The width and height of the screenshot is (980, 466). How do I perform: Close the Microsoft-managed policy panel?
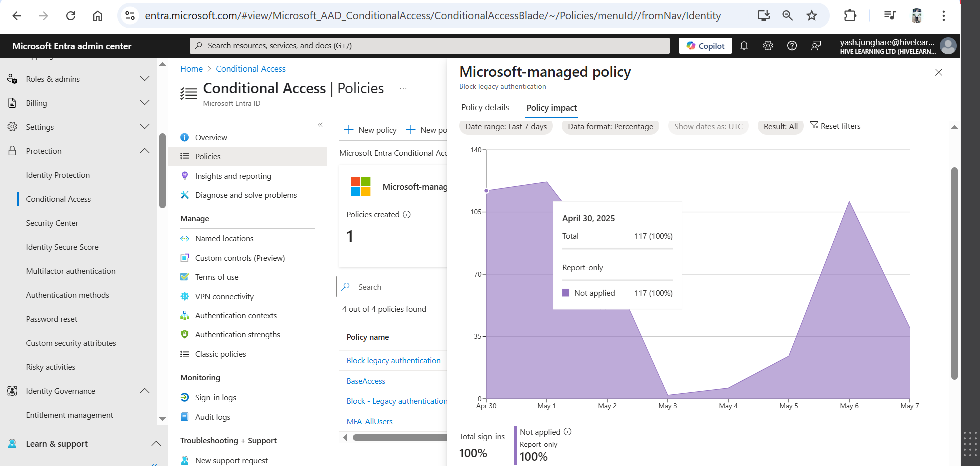coord(939,72)
